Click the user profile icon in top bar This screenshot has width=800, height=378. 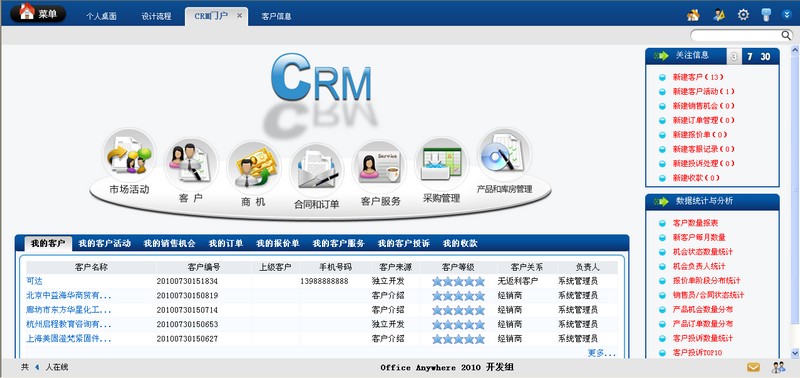[x=719, y=15]
